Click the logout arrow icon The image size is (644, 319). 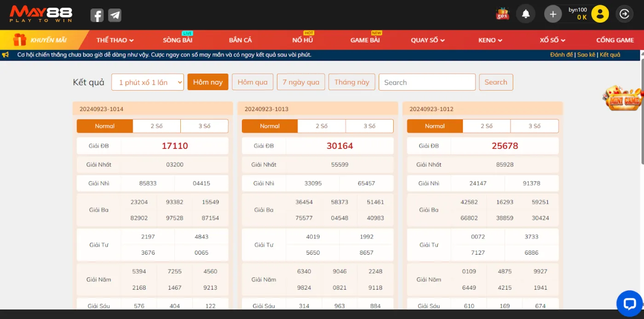coord(624,14)
